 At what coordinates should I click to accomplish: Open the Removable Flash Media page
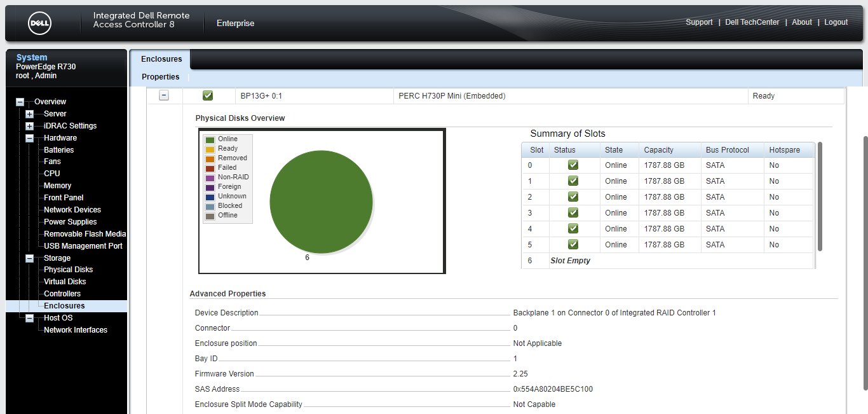point(85,234)
